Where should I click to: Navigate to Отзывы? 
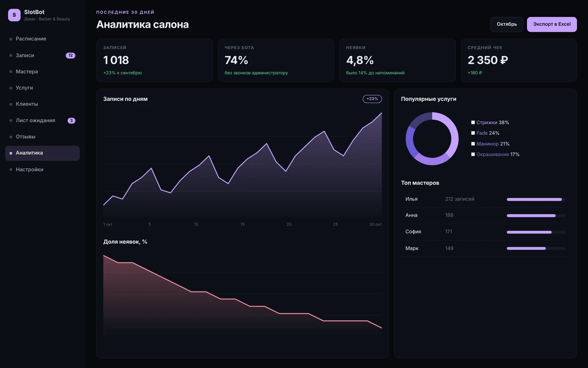click(x=42, y=137)
